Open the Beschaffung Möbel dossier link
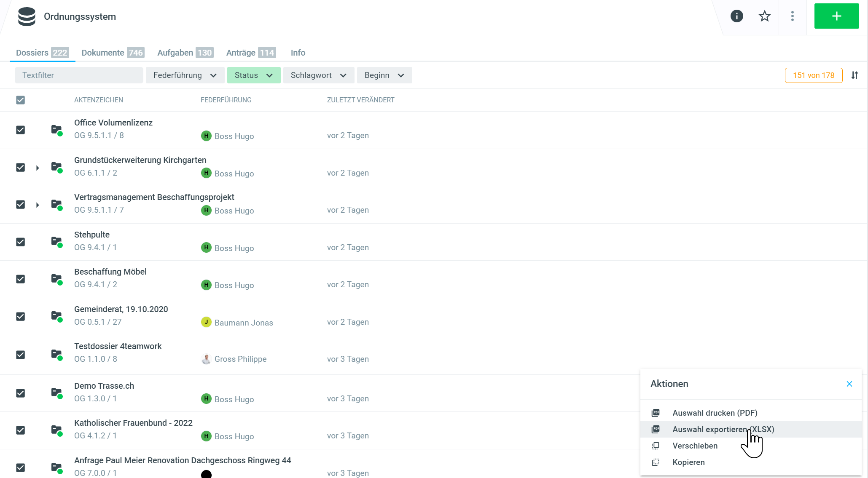The image size is (868, 478). point(110,272)
